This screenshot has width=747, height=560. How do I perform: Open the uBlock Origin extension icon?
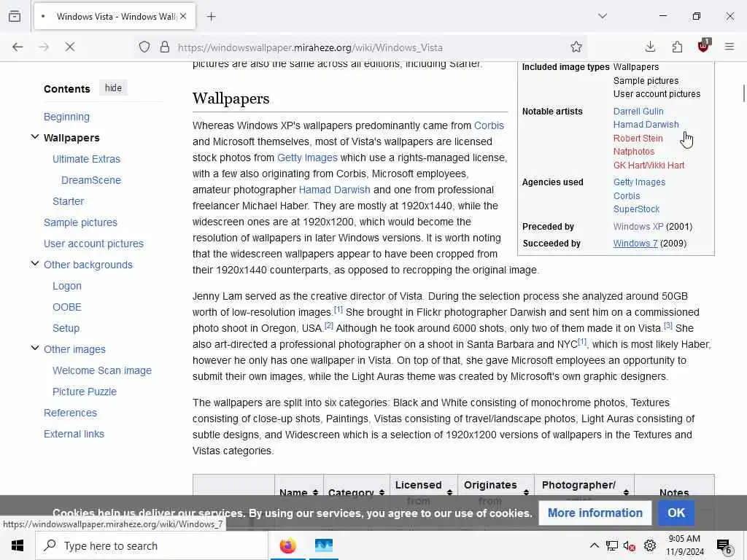(704, 46)
